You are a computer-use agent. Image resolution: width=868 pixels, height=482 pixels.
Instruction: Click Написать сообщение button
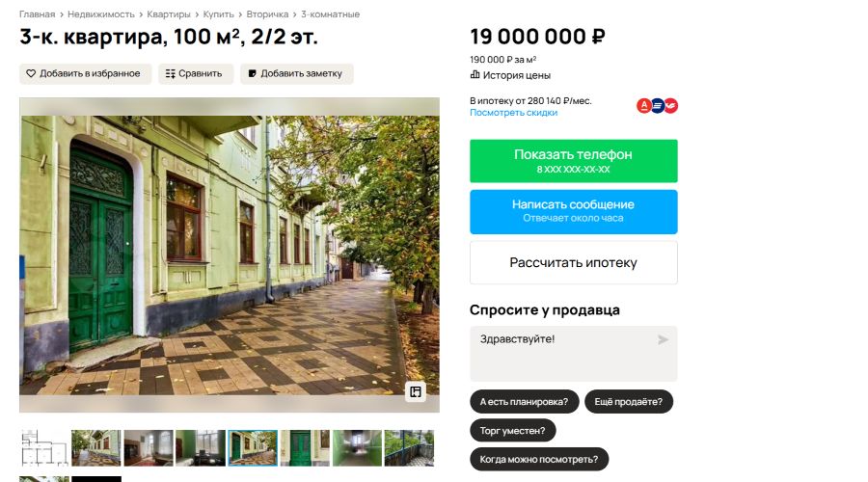(x=574, y=212)
